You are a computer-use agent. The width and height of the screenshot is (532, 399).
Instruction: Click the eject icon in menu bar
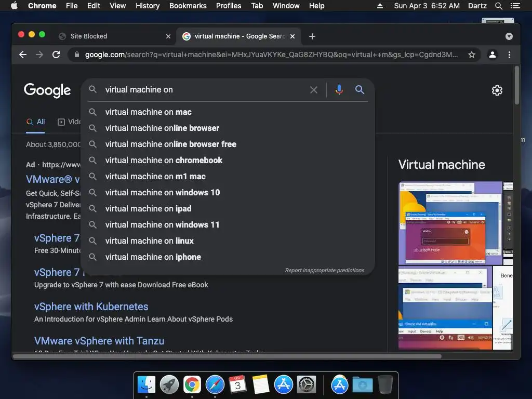[380, 6]
